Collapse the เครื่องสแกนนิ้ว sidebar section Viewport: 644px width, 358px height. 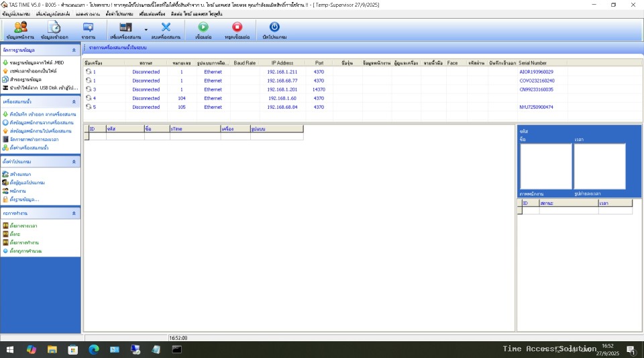(74, 102)
